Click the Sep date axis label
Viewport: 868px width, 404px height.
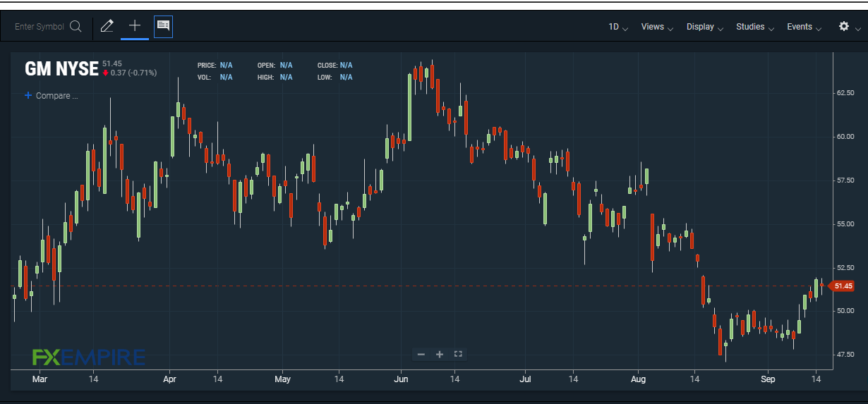[768, 379]
